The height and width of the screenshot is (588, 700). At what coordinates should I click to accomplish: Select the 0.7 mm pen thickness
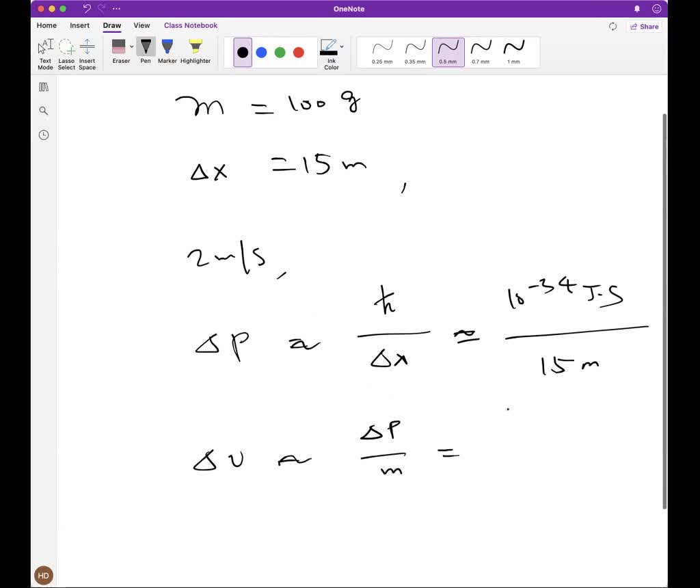coord(481,51)
